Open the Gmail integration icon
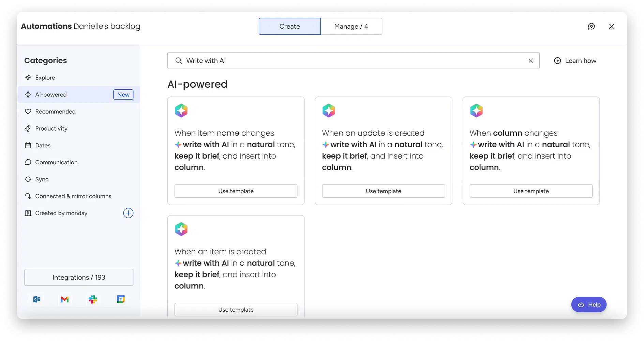The width and height of the screenshot is (644, 341). 65,299
